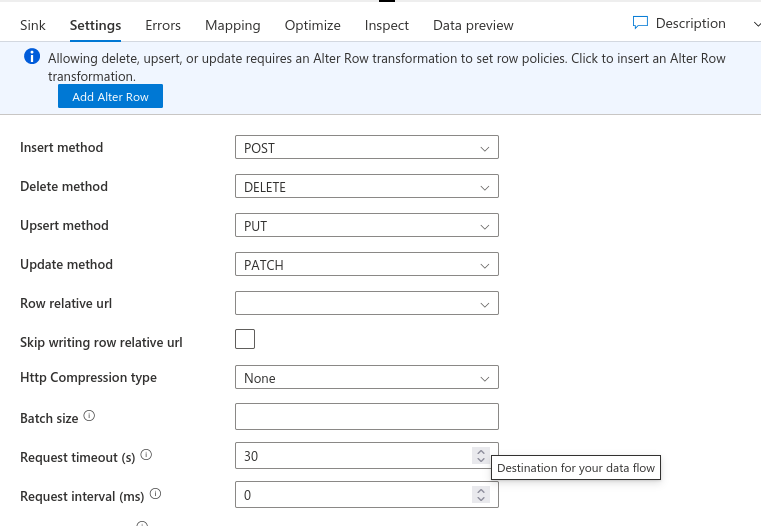This screenshot has width=761, height=526.
Task: Click the Description comment icon
Action: point(640,23)
